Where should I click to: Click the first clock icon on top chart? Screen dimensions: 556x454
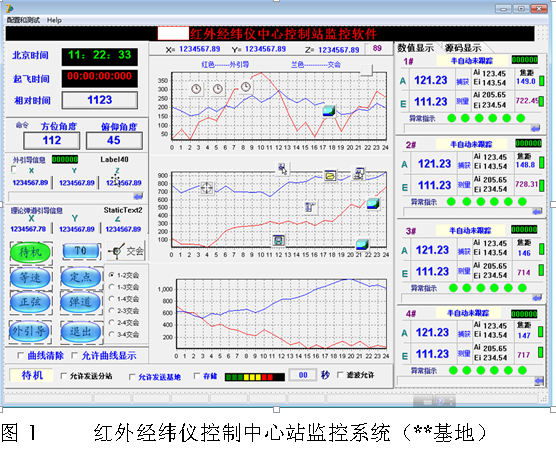[x=196, y=89]
